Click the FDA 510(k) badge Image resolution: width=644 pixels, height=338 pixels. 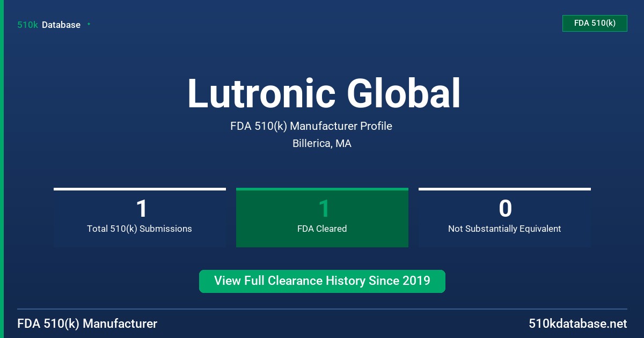coord(595,23)
